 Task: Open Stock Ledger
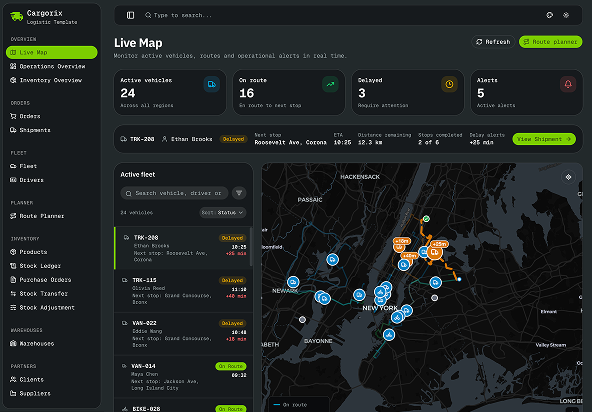coord(52,266)
